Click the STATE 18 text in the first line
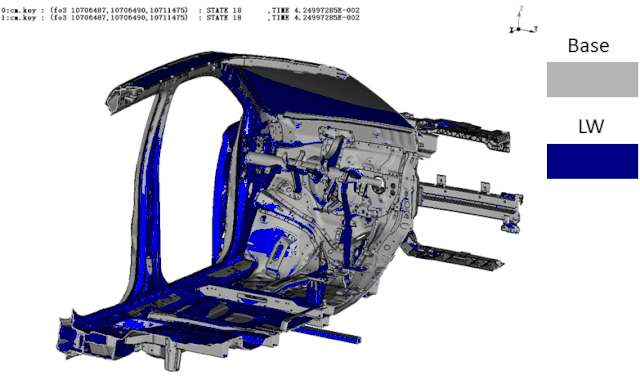The image size is (640, 384). 224,10
